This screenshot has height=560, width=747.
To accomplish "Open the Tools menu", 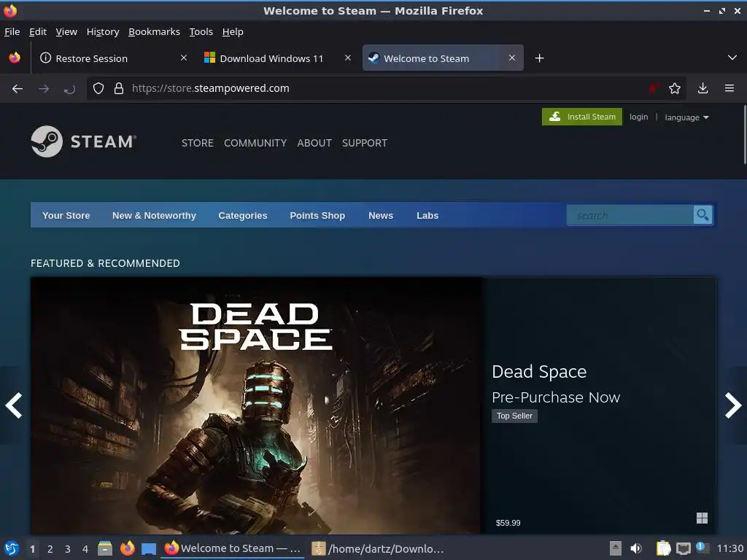I will pyautogui.click(x=201, y=31).
